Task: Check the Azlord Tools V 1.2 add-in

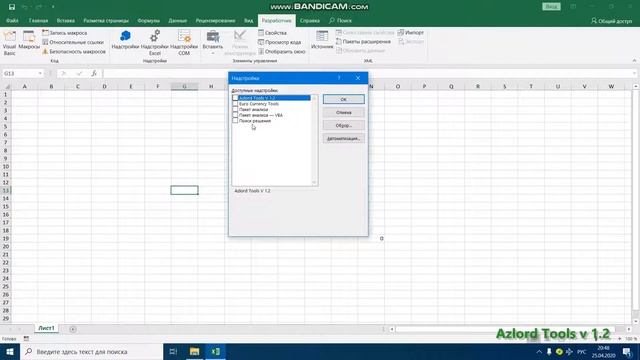Action: (x=235, y=98)
